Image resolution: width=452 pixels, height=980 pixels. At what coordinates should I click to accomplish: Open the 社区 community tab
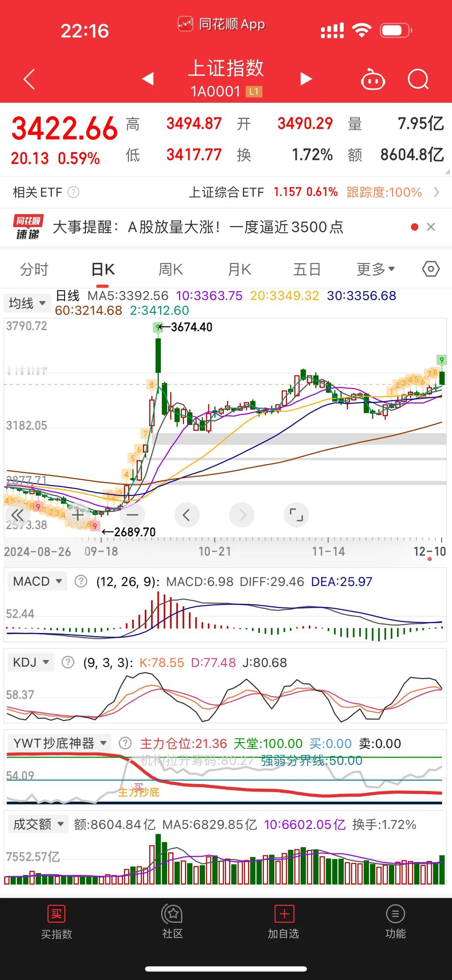click(x=173, y=922)
